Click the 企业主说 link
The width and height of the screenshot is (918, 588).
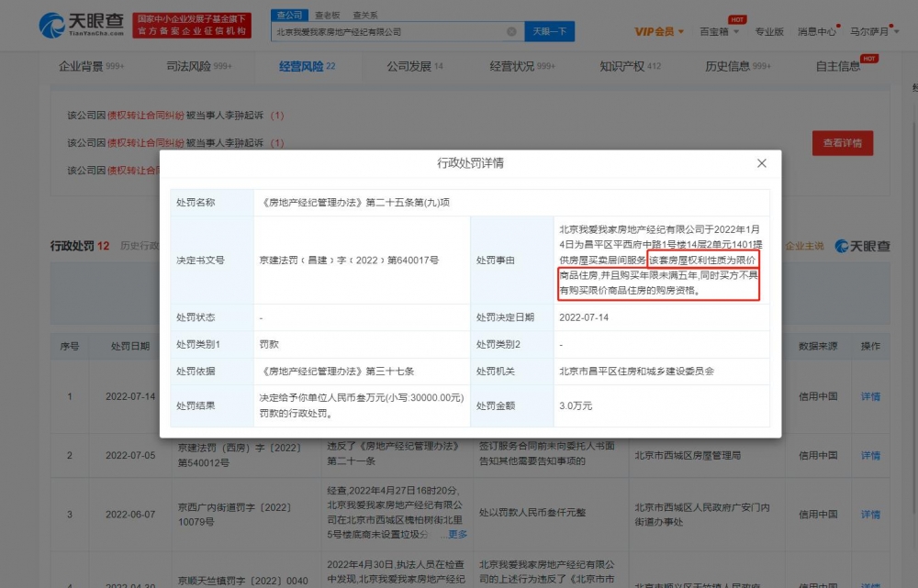[x=804, y=247]
